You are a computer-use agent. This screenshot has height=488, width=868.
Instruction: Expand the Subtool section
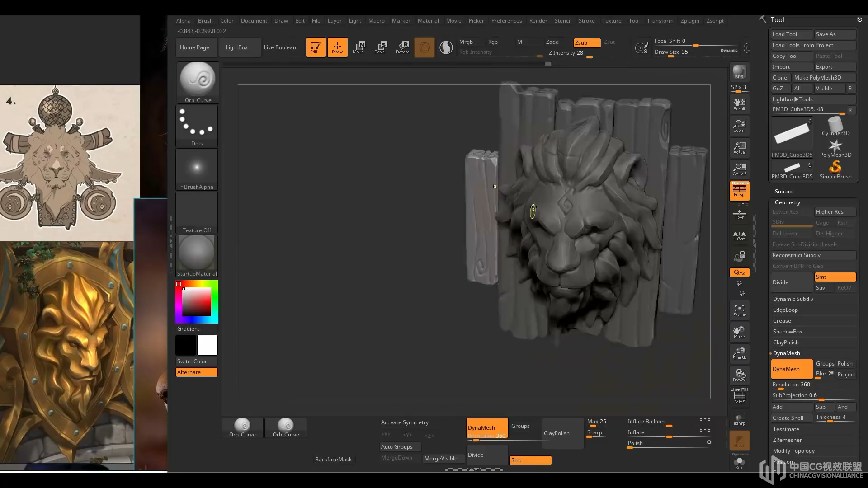click(784, 192)
